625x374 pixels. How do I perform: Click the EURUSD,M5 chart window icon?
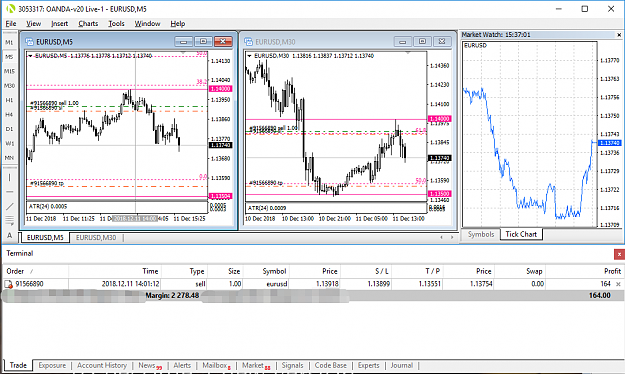29,41
